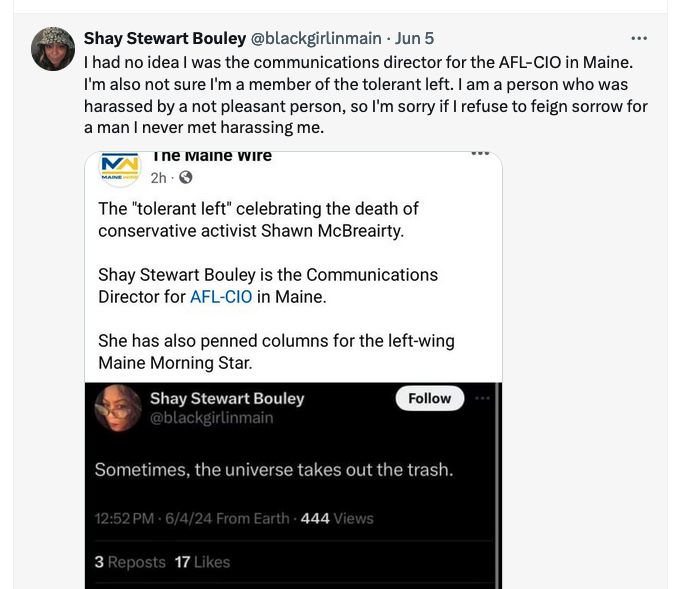
Task: Click Shay Stewart Bouley's profile avatar
Action: coord(53,49)
